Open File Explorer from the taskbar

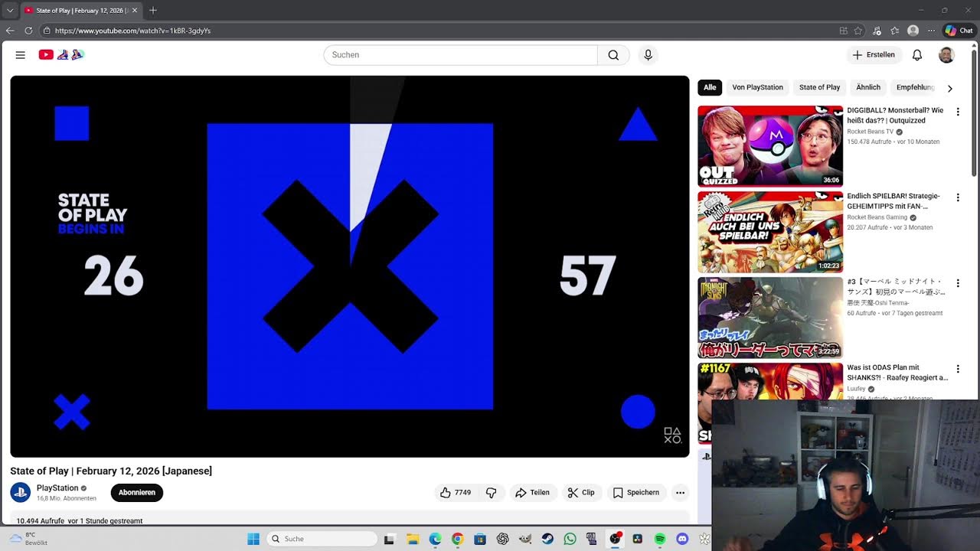(x=412, y=539)
